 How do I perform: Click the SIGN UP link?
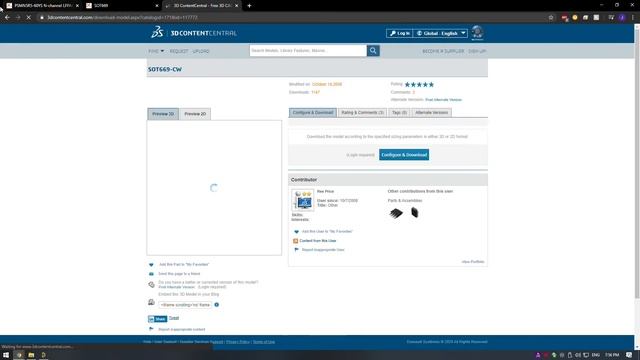pos(477,51)
